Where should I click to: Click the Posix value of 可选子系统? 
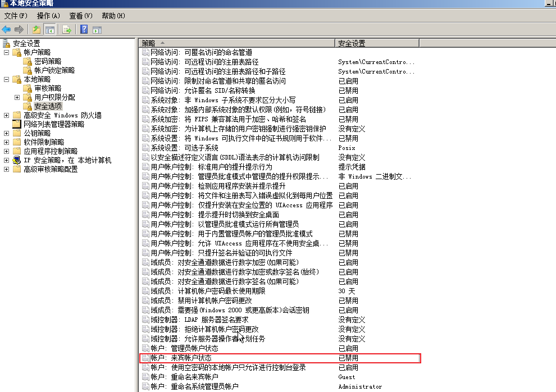click(347, 148)
